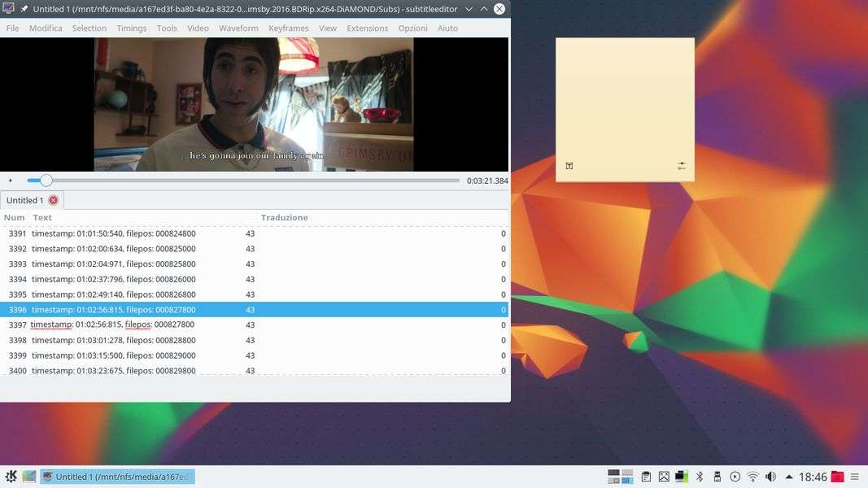The height and width of the screenshot is (488, 868).
Task: Play the video with the play button
Action: pos(11,181)
